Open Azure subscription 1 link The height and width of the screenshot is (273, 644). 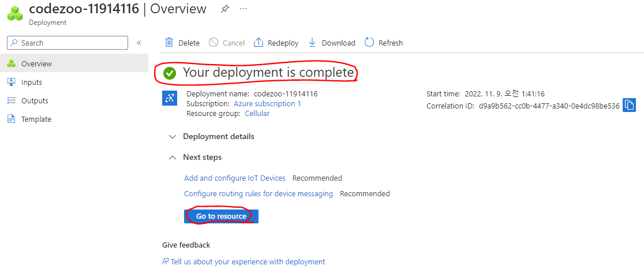point(267,103)
